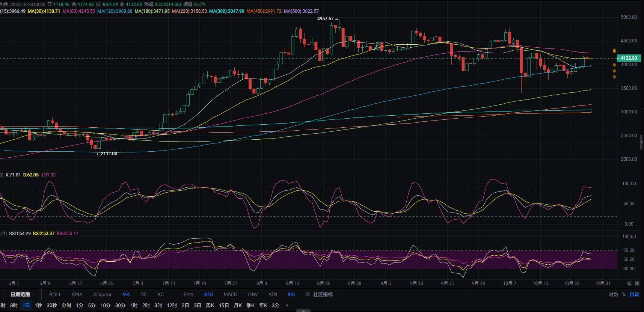Click the 筹 chip distribution icon
Image resolution: width=644 pixels, height=312 pixels.
pyautogui.click(x=629, y=283)
